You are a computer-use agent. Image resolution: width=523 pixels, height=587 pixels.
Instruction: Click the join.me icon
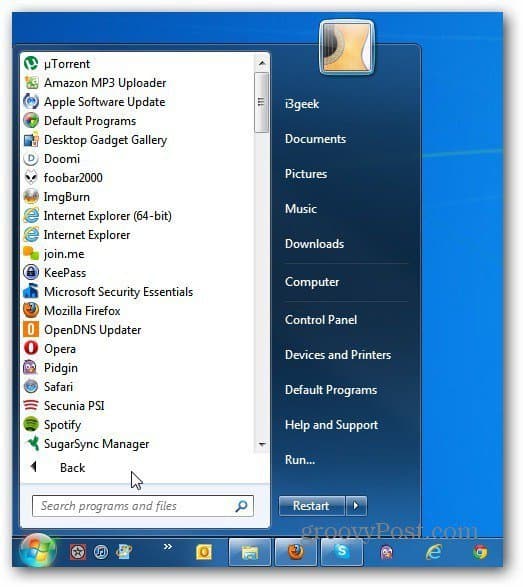(31, 254)
